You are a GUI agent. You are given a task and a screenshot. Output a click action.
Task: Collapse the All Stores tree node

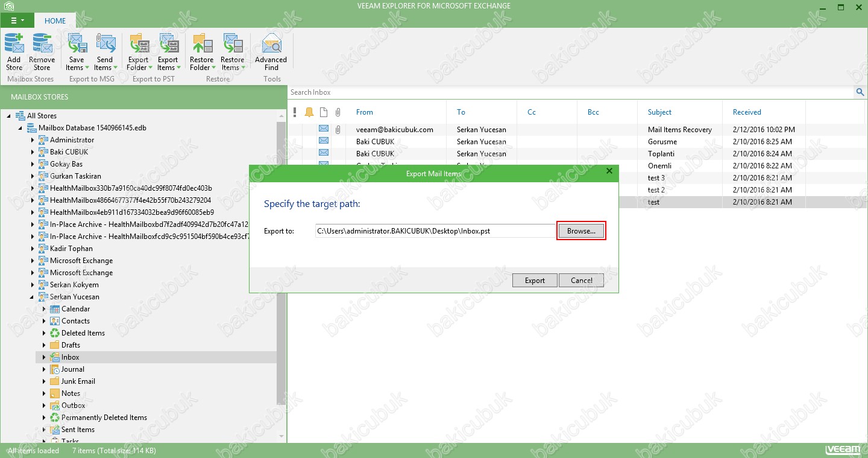pyautogui.click(x=9, y=116)
